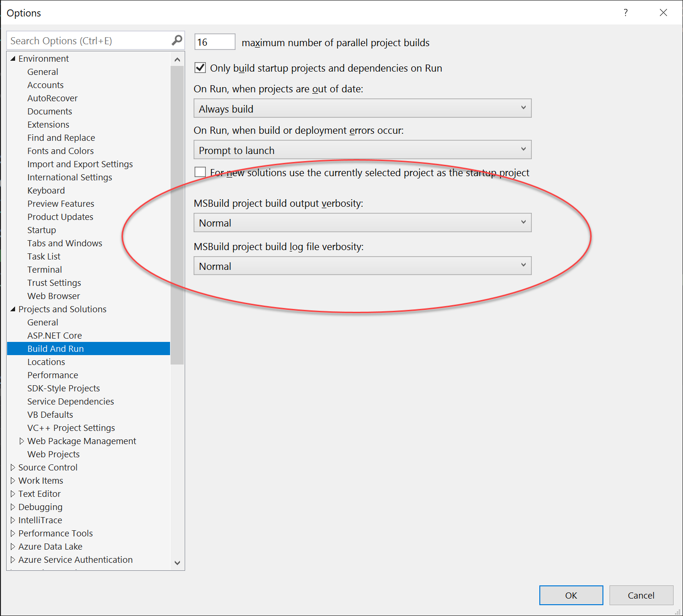
Task: Open the Task List options
Action: tap(44, 256)
